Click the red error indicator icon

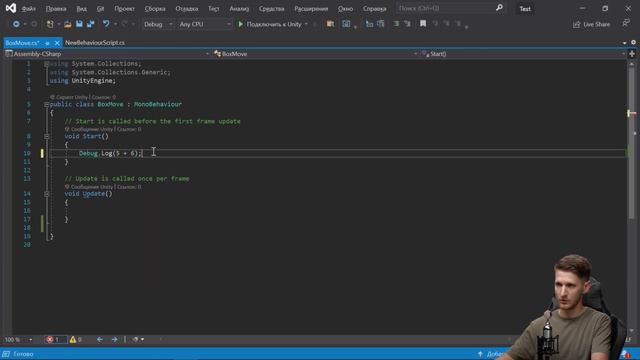click(x=50, y=340)
